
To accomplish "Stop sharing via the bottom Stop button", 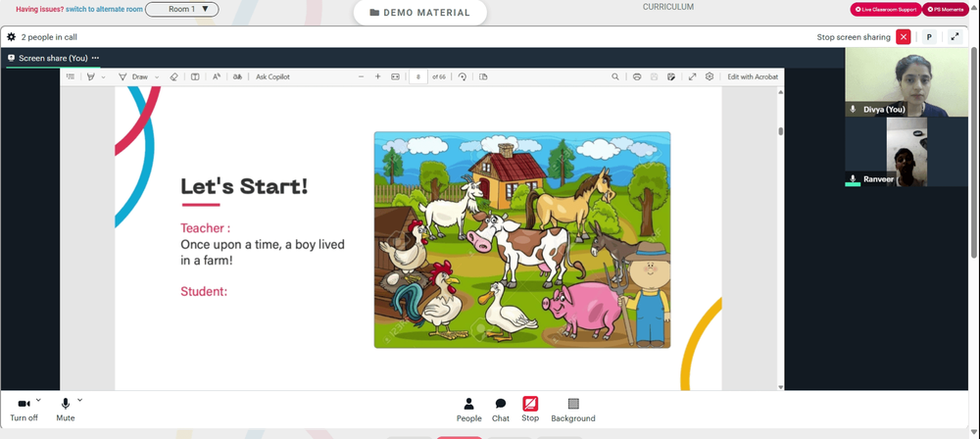I will (530, 411).
